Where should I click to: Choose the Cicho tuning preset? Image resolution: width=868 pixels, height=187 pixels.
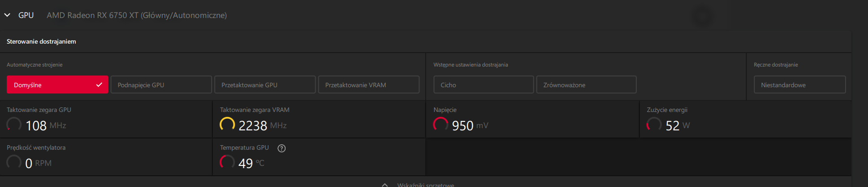tap(483, 85)
